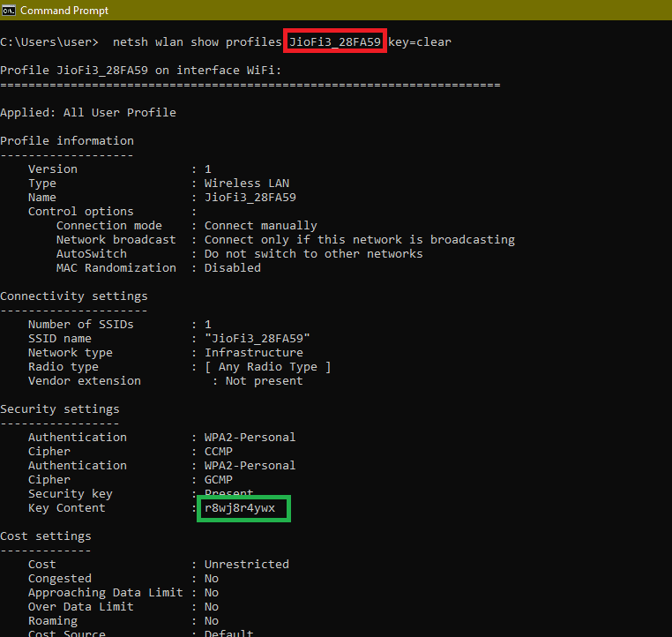Click the key=clear argument in the command
The image size is (672, 637).
coord(420,41)
